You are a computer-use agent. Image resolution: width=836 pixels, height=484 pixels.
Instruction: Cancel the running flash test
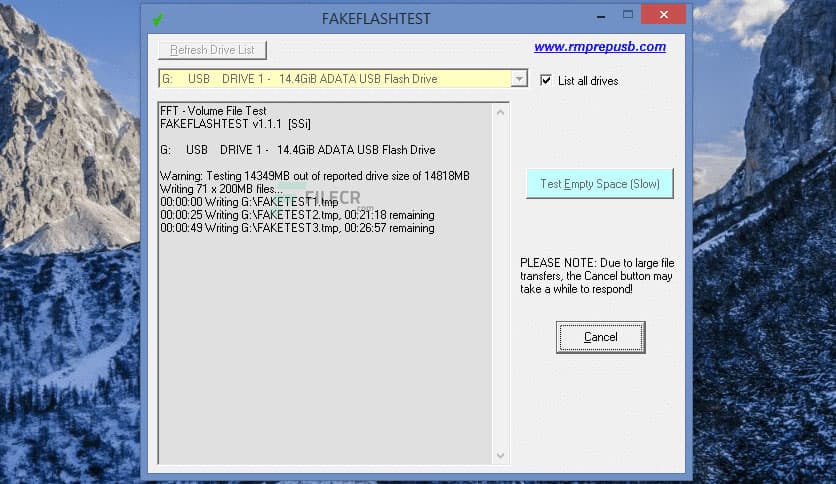[x=600, y=337]
